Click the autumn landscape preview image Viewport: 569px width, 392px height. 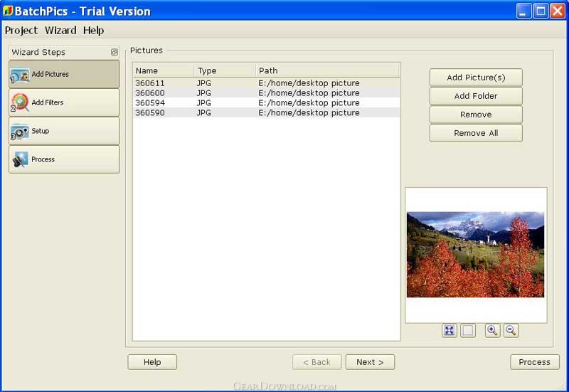pyautogui.click(x=475, y=255)
